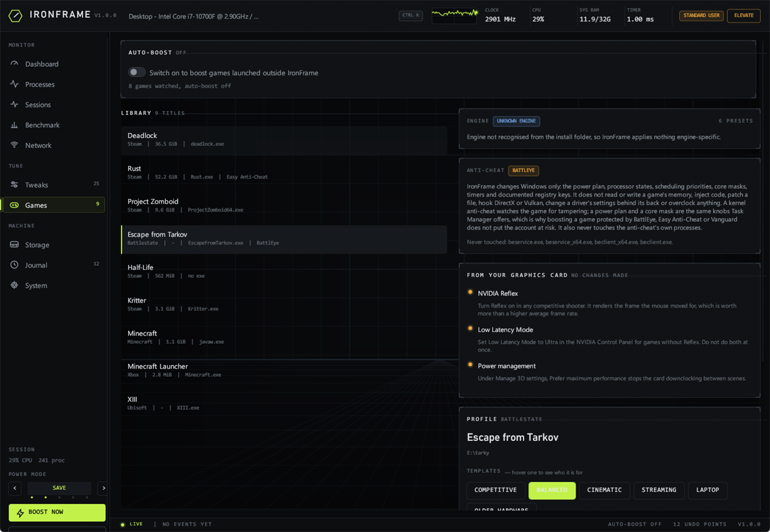Click the Sessions activity icon

14,105
